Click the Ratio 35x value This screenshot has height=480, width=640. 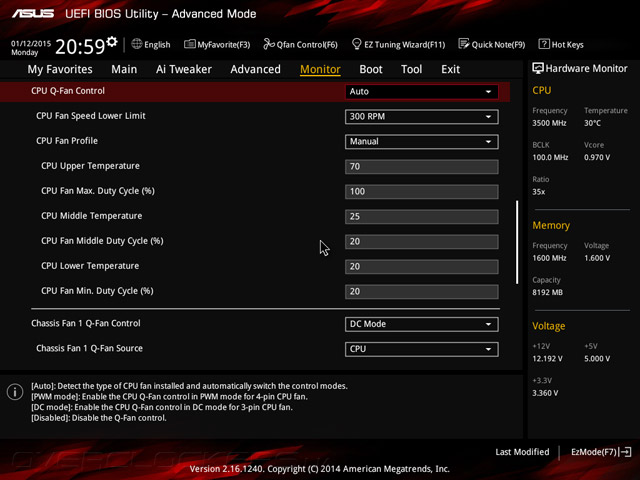[x=538, y=192]
